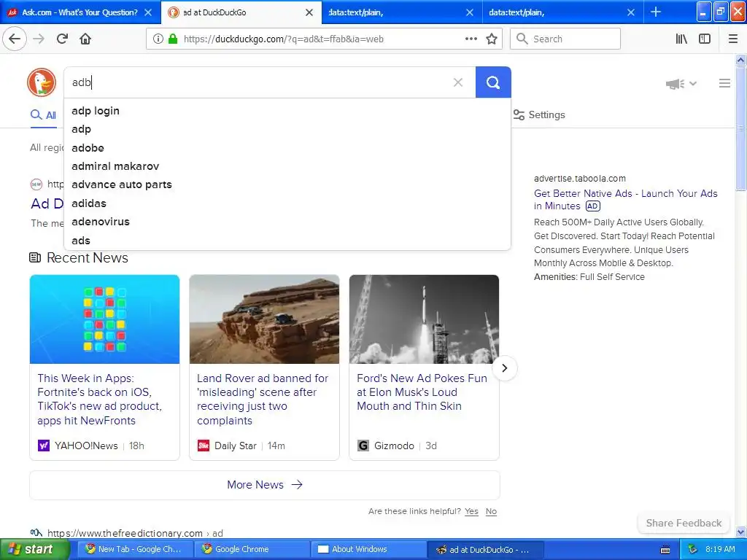The width and height of the screenshot is (747, 560).
Task: Switch to Google Chrome taskbar item
Action: [x=252, y=550]
